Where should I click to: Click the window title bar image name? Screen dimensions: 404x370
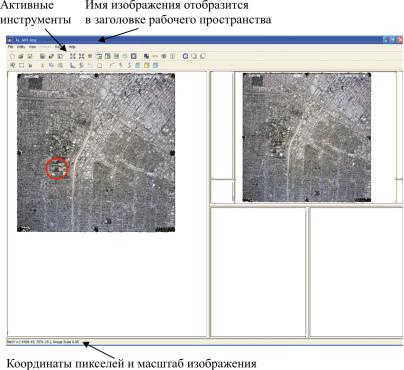(26, 40)
